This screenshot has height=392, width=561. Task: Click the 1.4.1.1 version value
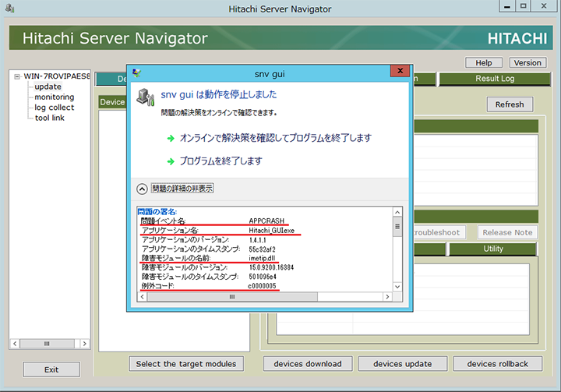(x=258, y=240)
